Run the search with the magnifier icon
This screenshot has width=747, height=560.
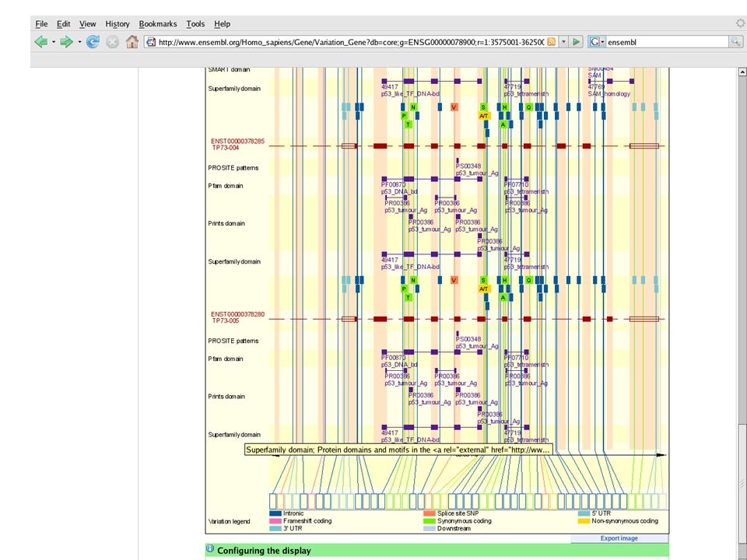[x=735, y=42]
